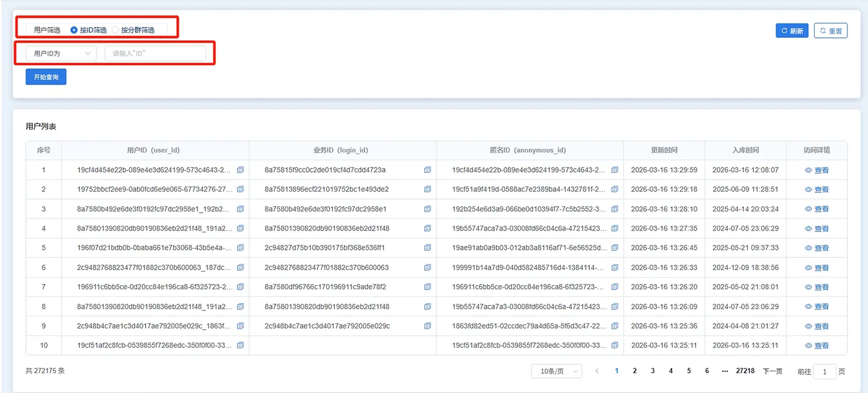This screenshot has height=393, width=868.
Task: View details for row 1 via 查看
Action: point(817,170)
